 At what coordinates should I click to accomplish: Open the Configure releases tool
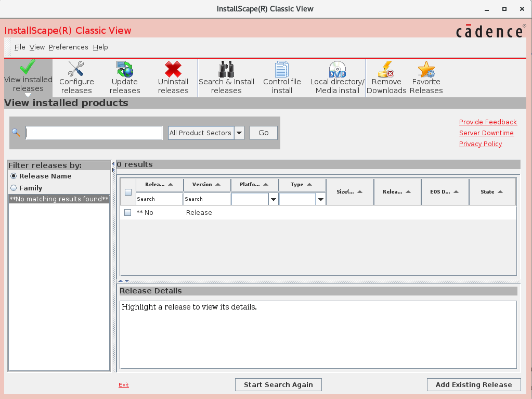click(x=76, y=69)
